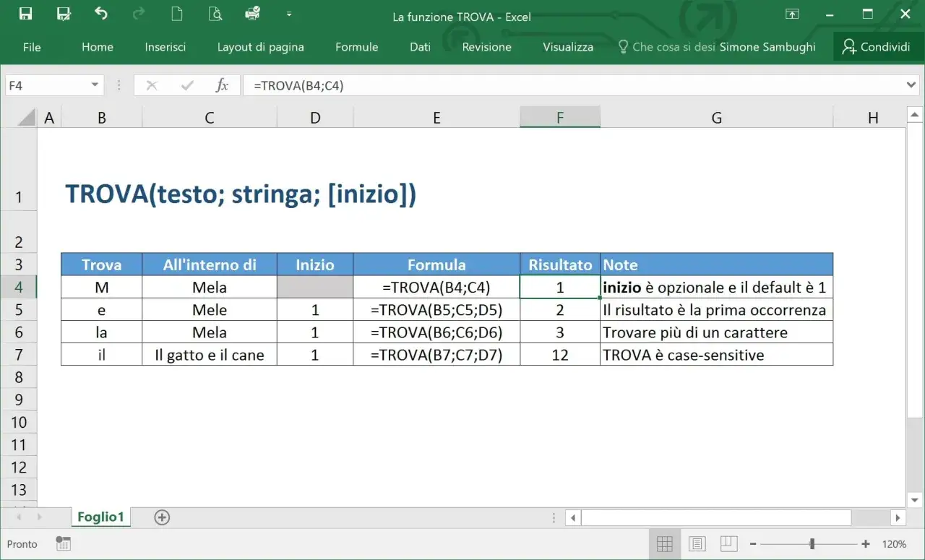
Task: Open the Layout di pagina tab
Action: click(260, 47)
